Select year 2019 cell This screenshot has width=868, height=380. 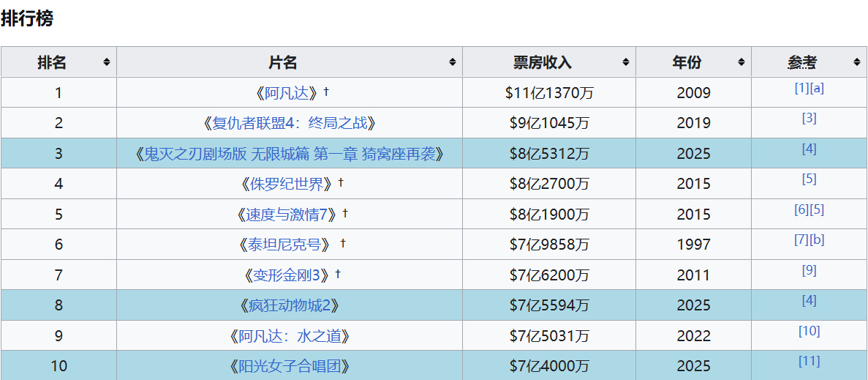pos(694,123)
